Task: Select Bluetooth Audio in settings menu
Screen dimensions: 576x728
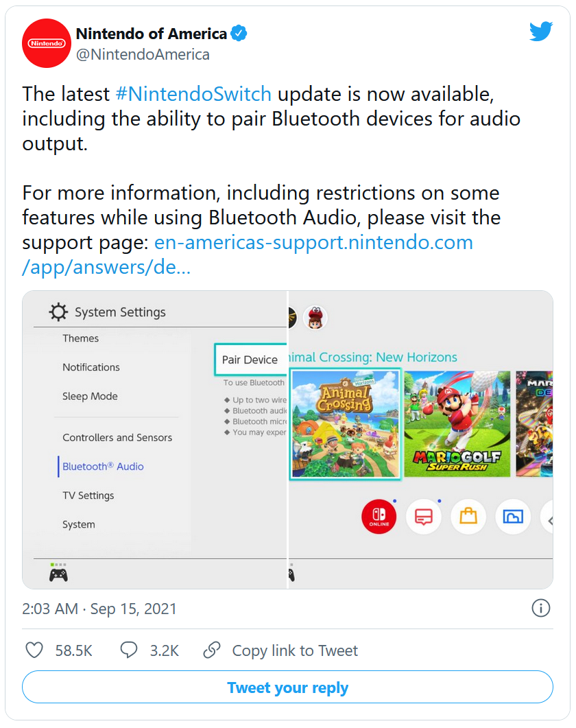Action: pyautogui.click(x=103, y=466)
